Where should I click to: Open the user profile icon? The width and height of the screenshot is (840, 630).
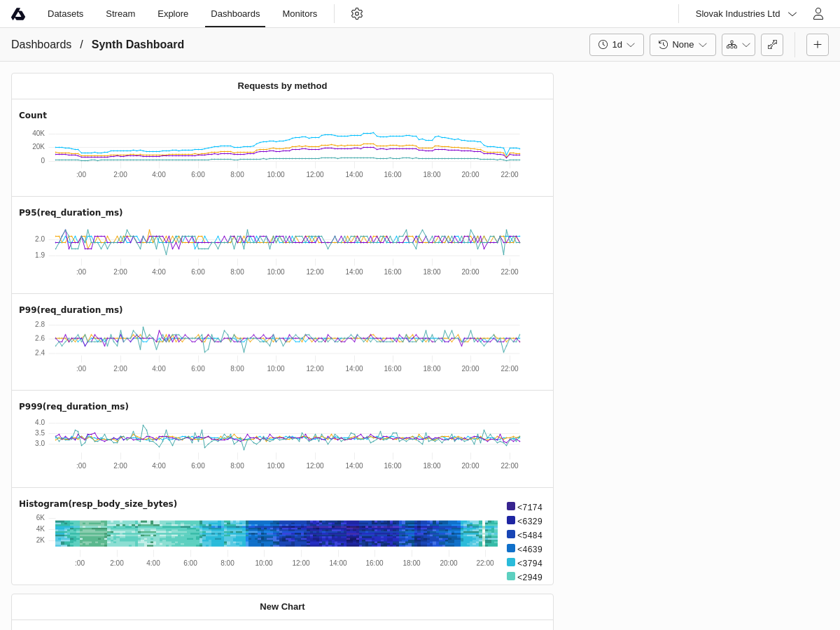point(818,14)
